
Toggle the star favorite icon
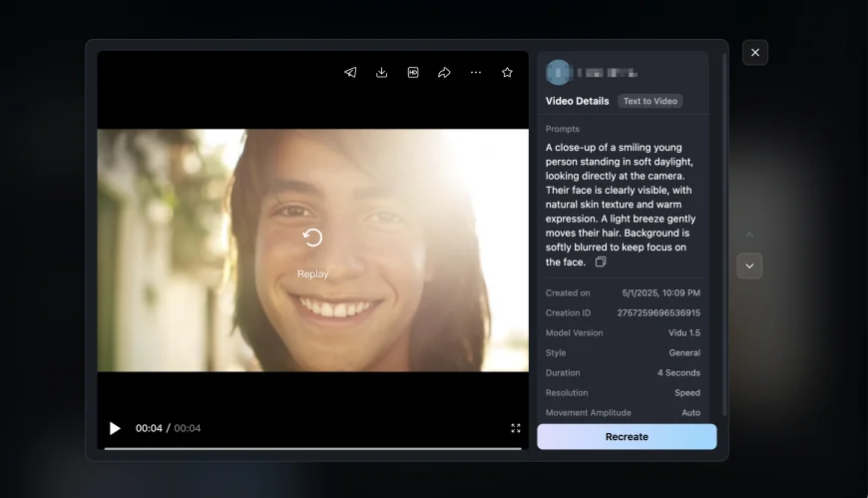point(507,73)
